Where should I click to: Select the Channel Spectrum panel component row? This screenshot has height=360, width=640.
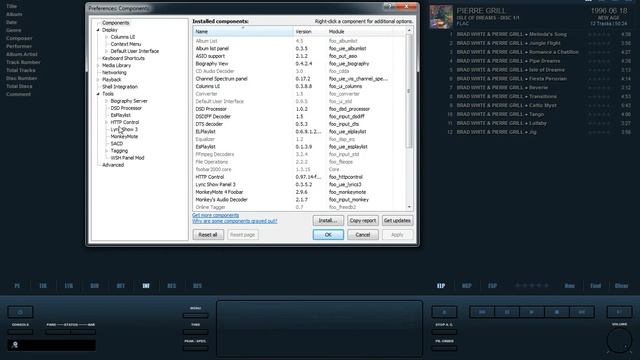[299, 79]
